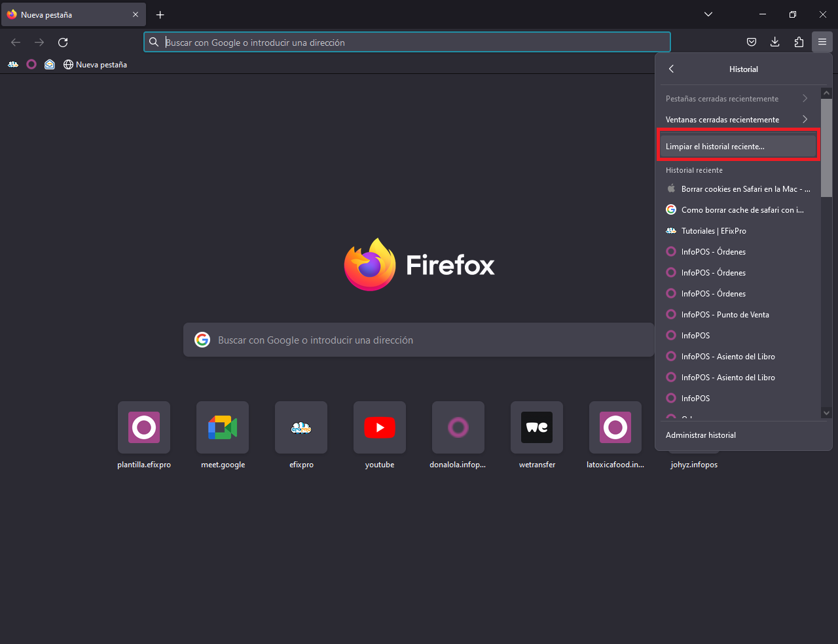Open the YouTube shortcut tile
This screenshot has width=838, height=644.
click(x=380, y=428)
